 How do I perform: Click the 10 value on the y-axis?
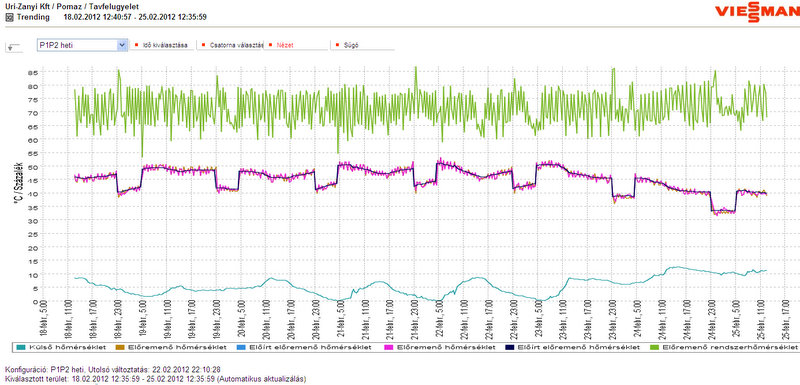(32, 275)
